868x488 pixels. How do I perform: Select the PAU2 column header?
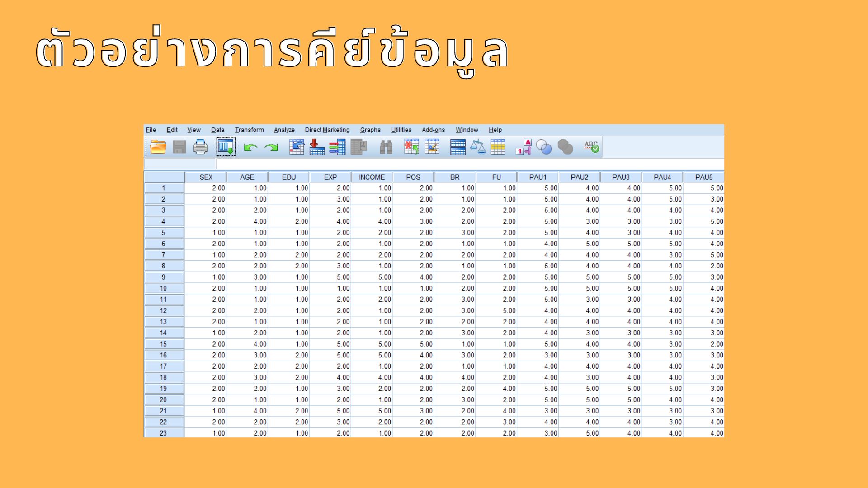(580, 177)
